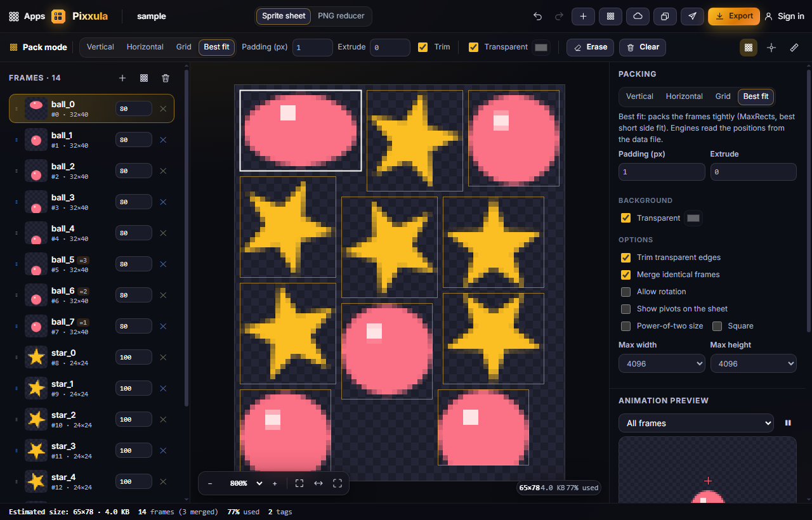Enable Allow rotation
The height and width of the screenshot is (520, 812).
(x=625, y=292)
